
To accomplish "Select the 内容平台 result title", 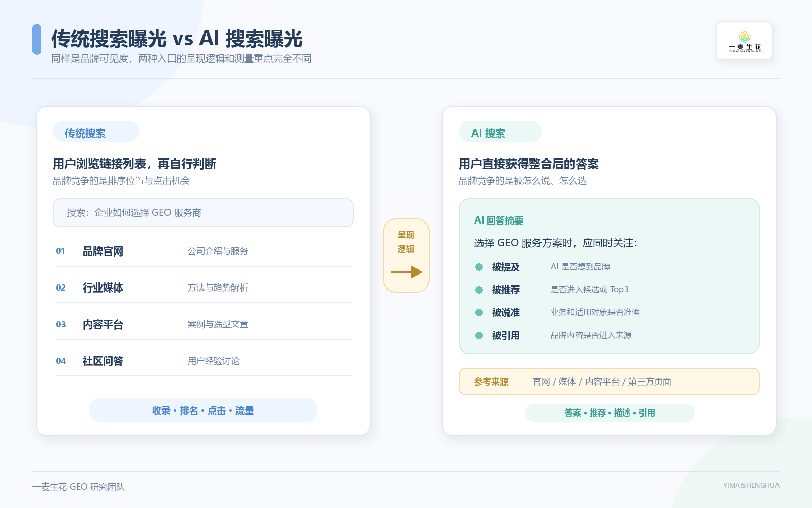I will (x=103, y=324).
